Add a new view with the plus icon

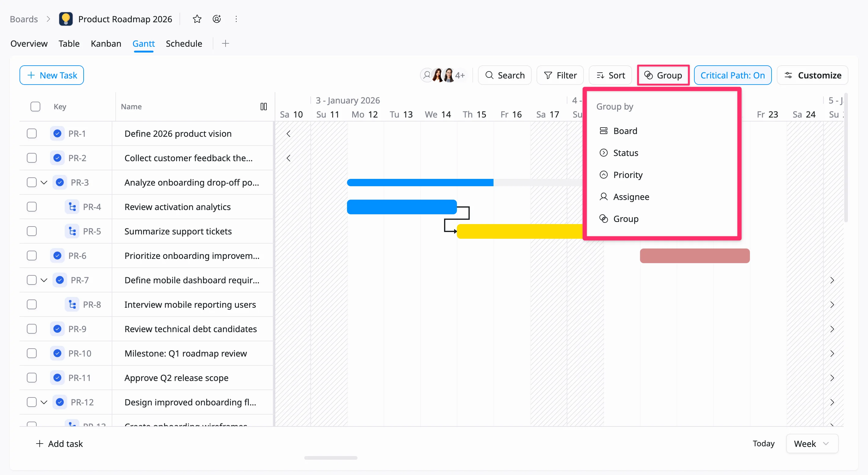(x=226, y=43)
